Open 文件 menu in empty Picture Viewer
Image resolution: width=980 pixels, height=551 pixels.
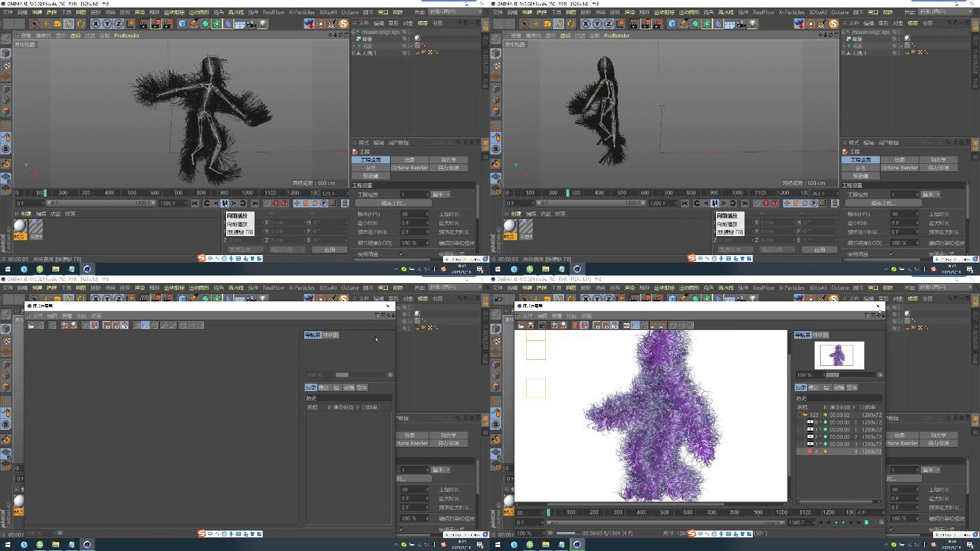point(37,316)
